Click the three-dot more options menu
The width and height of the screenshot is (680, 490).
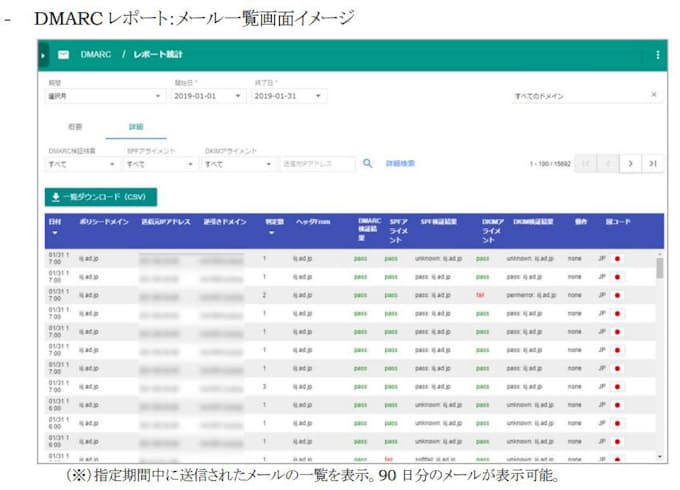657,55
